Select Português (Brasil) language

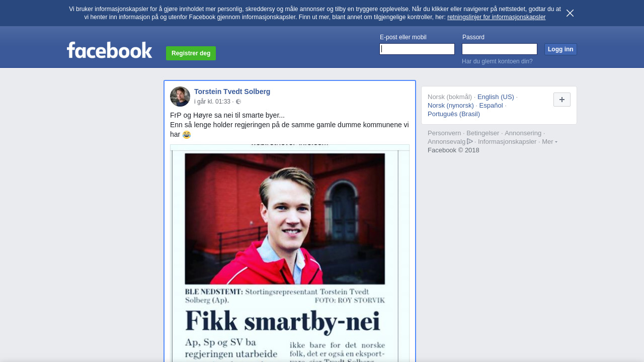pyautogui.click(x=454, y=114)
